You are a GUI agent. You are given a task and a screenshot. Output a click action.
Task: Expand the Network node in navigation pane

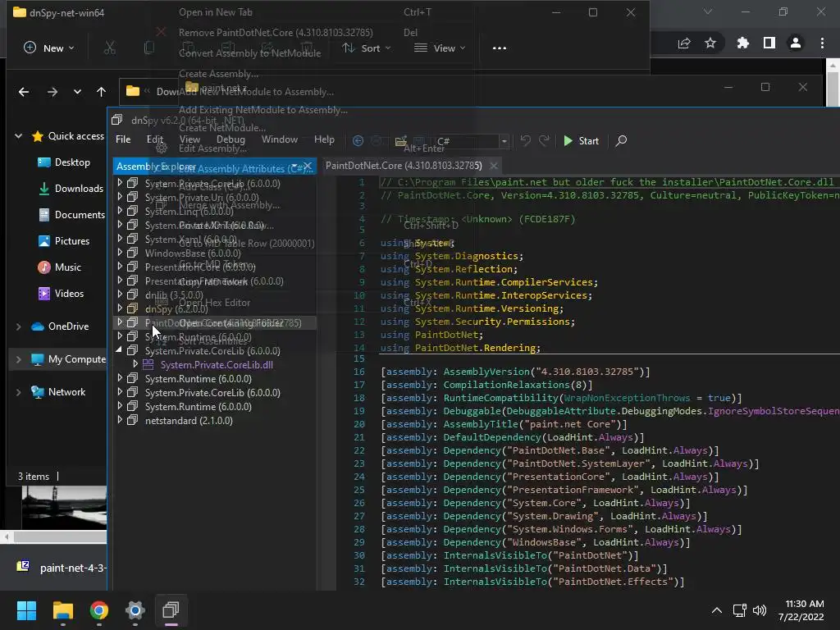(x=18, y=392)
